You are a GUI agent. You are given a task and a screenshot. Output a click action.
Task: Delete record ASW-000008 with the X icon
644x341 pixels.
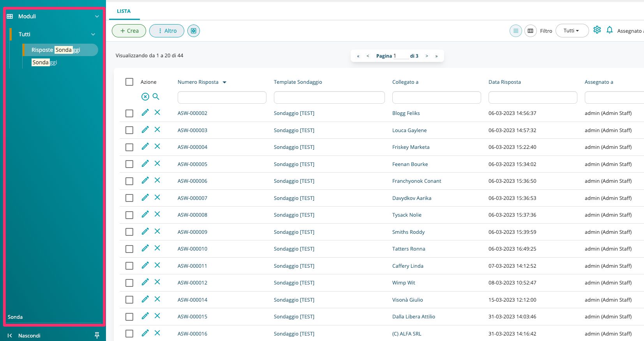coord(157,214)
